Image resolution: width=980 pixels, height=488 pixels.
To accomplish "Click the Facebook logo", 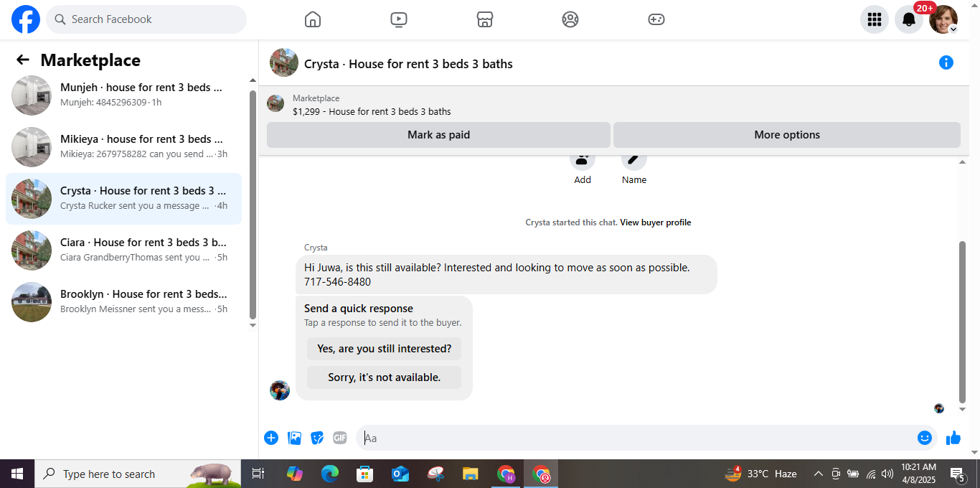I will click(26, 19).
